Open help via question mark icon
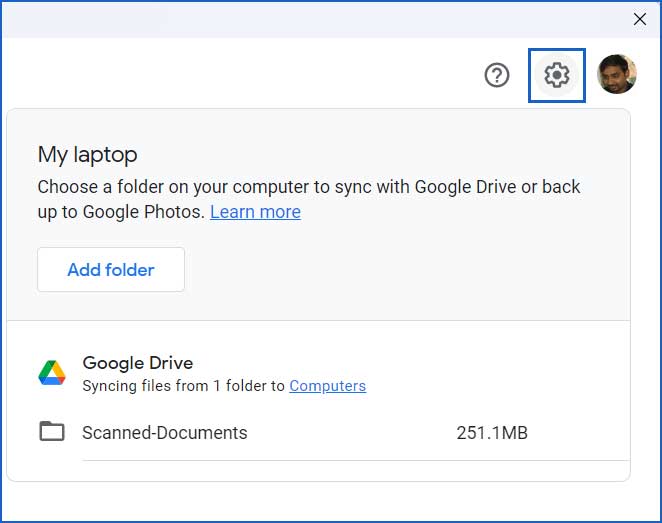Image resolution: width=662 pixels, height=523 pixels. click(497, 76)
